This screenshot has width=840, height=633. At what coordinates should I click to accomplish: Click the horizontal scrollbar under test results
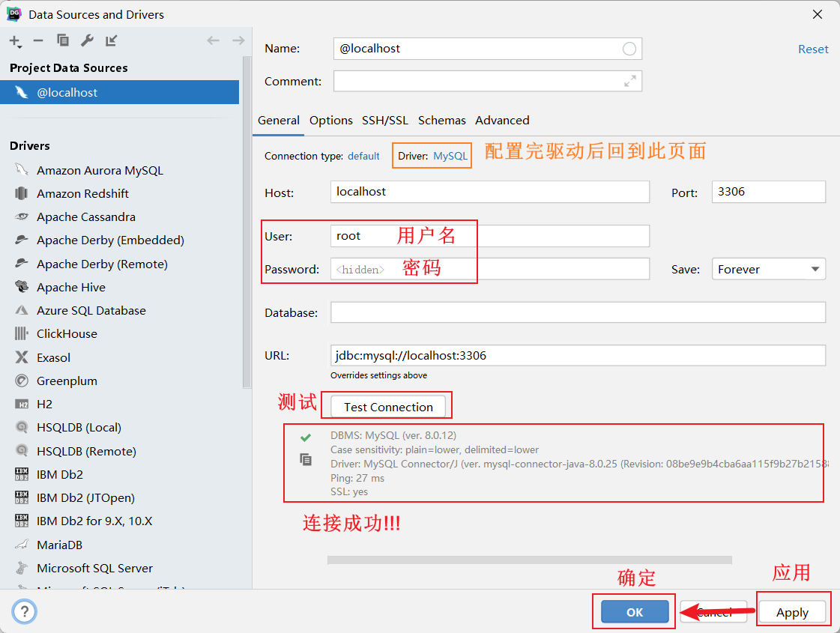pos(529,560)
